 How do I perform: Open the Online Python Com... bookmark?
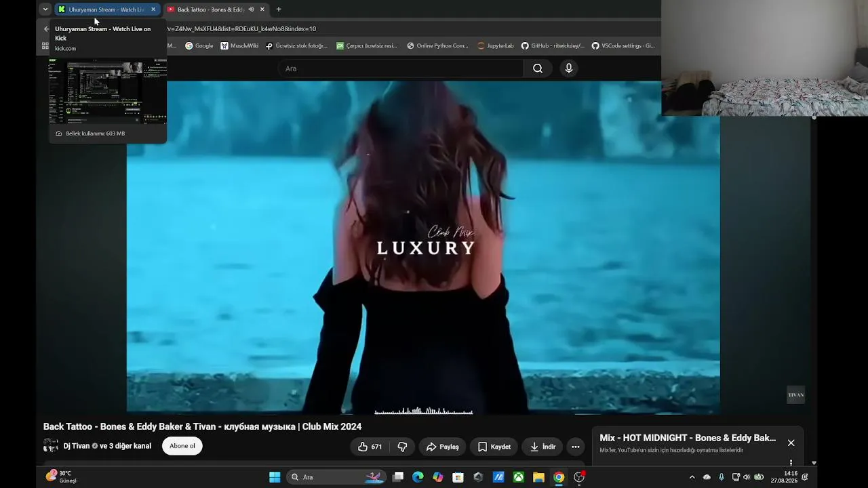pyautogui.click(x=437, y=46)
